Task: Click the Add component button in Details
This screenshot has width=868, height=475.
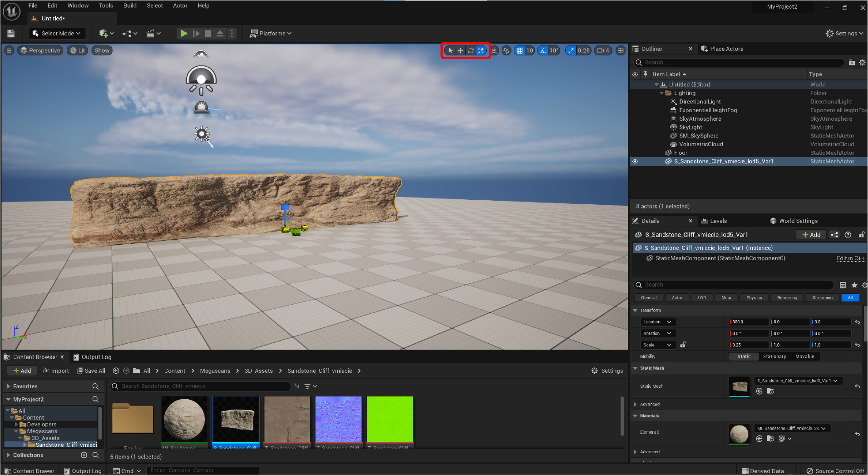Action: 811,234
